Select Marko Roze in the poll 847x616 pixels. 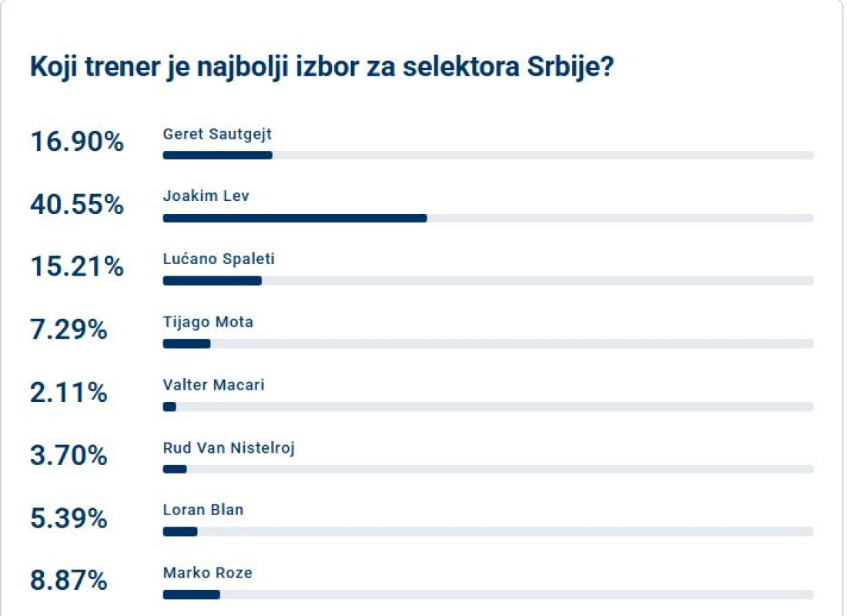[207, 573]
